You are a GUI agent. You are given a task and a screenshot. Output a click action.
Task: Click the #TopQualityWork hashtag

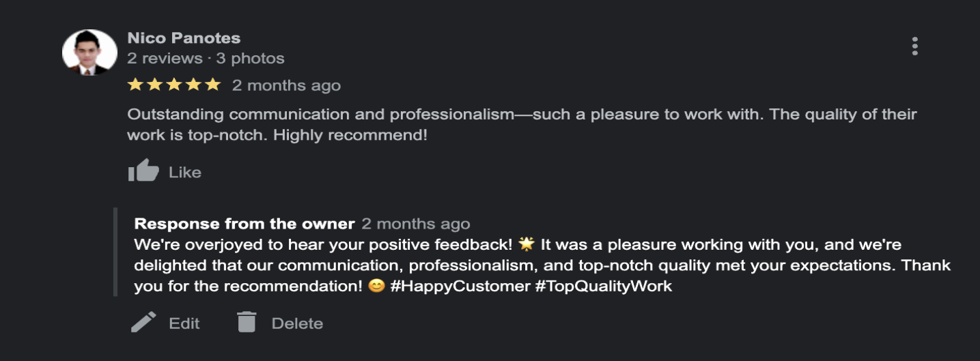[x=604, y=286]
